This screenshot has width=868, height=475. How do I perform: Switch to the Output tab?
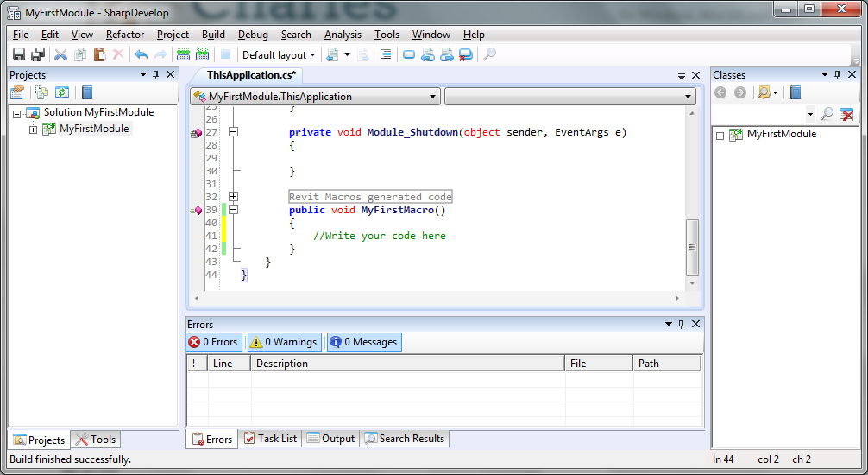[x=331, y=439]
